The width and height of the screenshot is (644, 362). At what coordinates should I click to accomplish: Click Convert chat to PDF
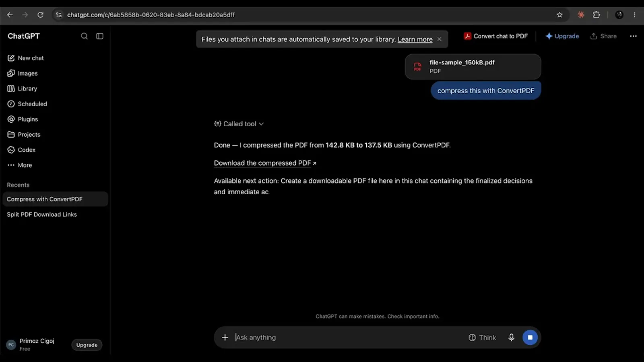click(x=495, y=36)
